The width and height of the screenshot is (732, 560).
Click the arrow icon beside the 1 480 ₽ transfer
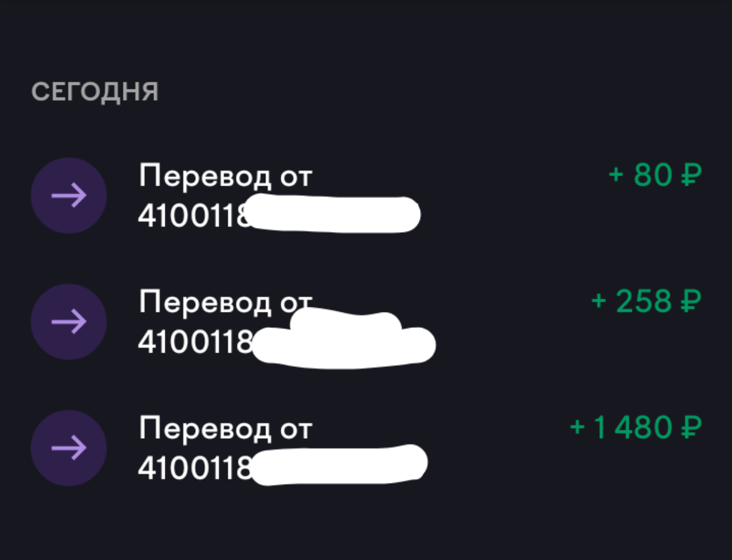pos(69,448)
